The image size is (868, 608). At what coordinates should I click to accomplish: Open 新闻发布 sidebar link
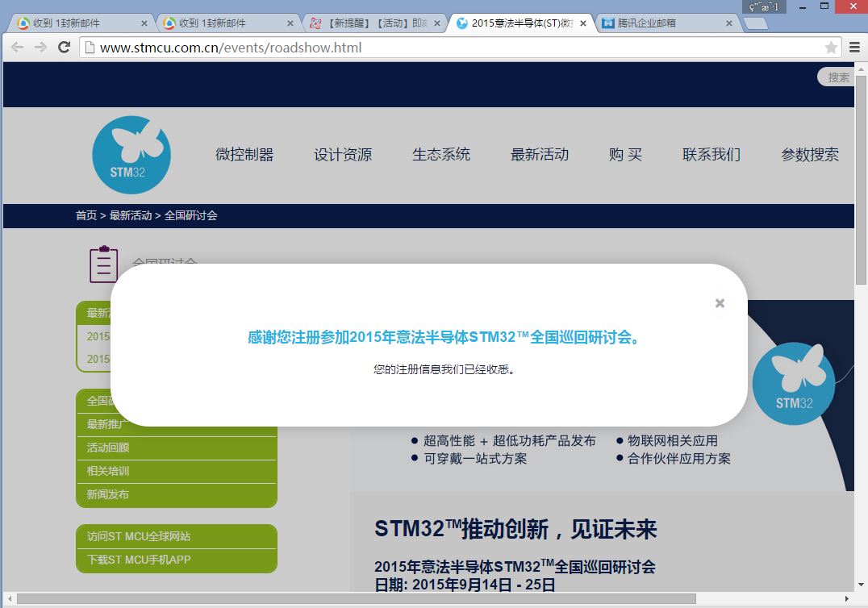coord(176,494)
